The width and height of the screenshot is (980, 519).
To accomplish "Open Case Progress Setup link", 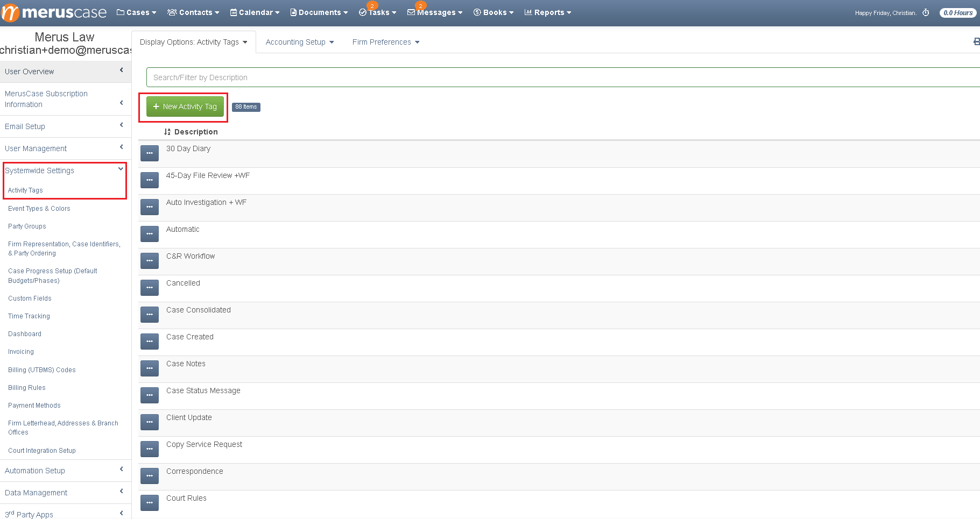I will coord(53,276).
